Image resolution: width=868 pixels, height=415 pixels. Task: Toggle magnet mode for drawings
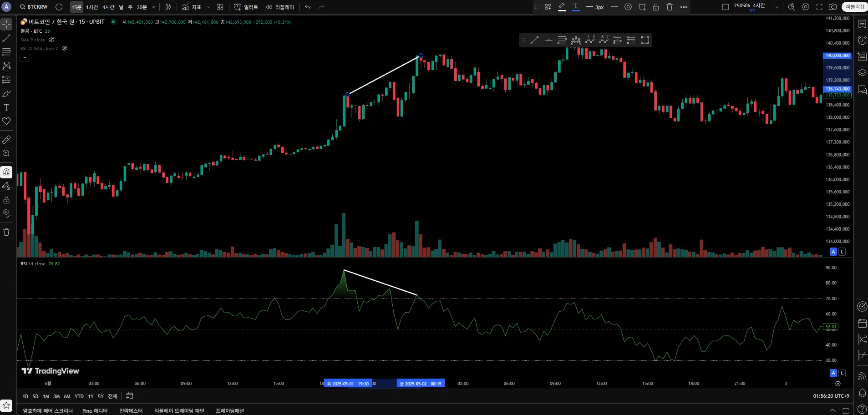(x=6, y=172)
